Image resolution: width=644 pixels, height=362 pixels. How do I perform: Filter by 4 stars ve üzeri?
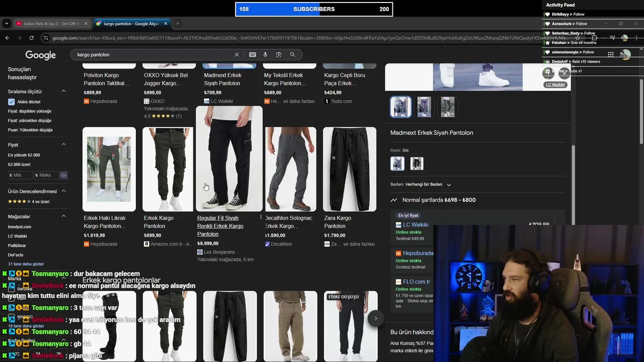tap(28, 202)
